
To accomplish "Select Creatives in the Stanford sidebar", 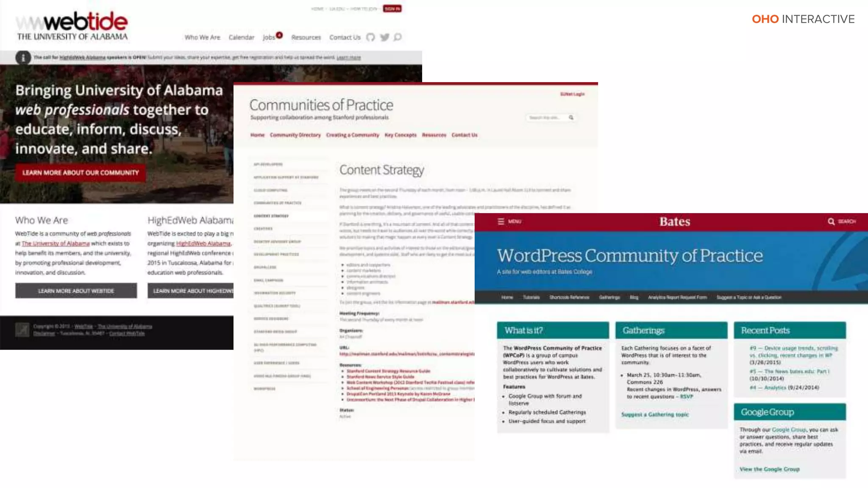I will [x=263, y=228].
